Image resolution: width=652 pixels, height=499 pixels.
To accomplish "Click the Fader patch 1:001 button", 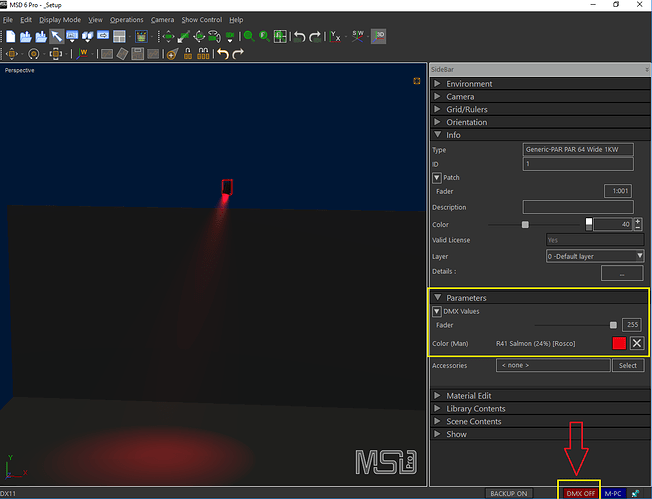I will click(x=618, y=191).
